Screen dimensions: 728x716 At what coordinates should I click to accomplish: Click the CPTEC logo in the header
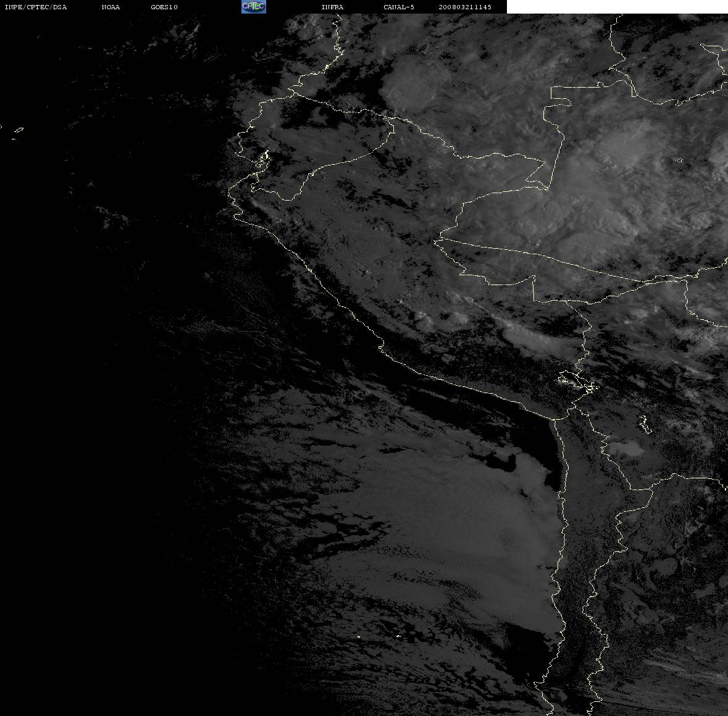[x=254, y=7]
